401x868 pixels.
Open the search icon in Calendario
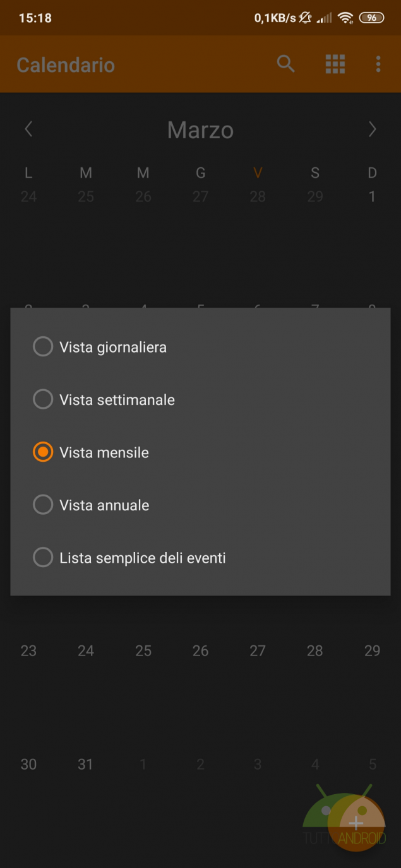[285, 64]
